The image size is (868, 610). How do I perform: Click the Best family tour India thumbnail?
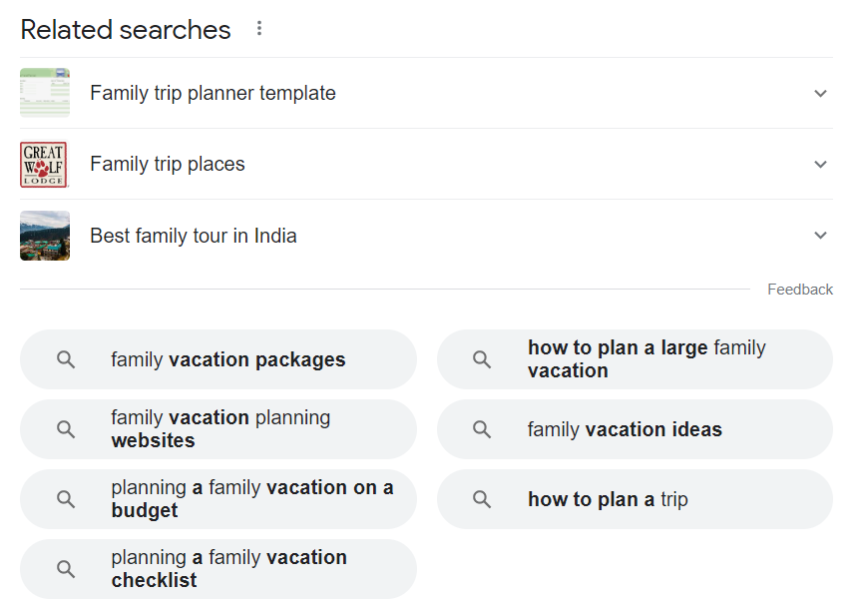45,236
